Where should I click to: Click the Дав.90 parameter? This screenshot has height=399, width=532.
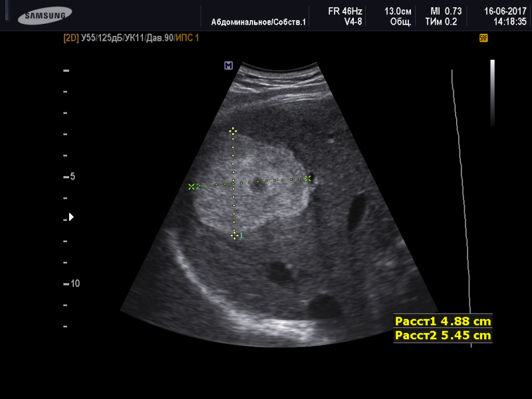point(160,38)
